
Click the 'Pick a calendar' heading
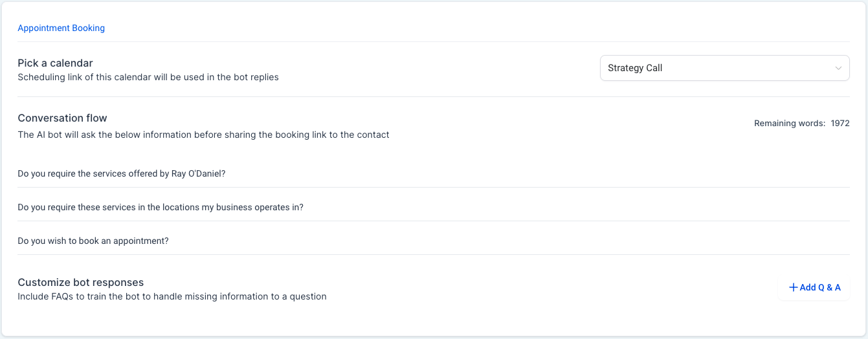55,63
